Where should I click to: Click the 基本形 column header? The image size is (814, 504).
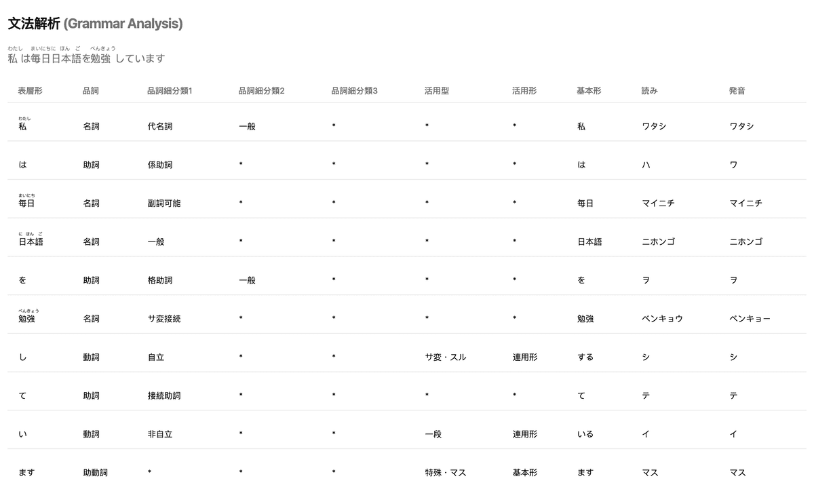click(589, 90)
